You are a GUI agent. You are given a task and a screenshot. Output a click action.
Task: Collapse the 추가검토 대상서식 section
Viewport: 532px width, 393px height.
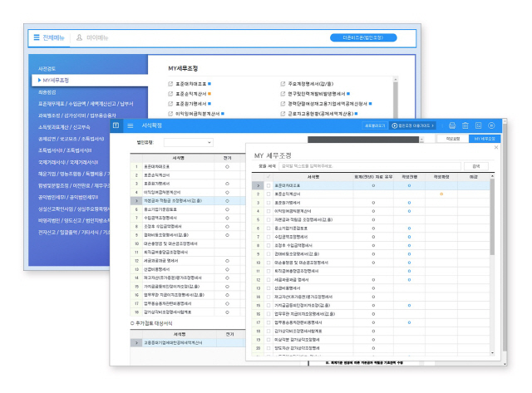(x=132, y=322)
